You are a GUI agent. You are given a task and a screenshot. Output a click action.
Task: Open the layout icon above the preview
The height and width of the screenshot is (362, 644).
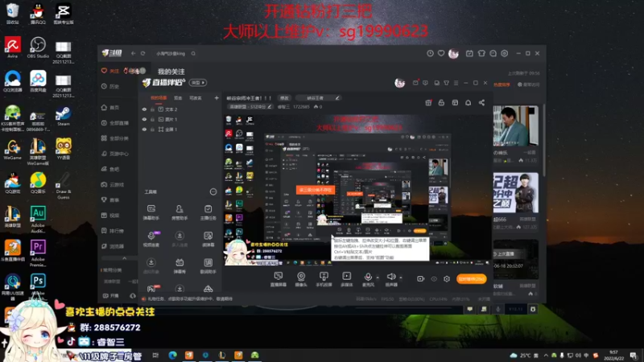(455, 103)
